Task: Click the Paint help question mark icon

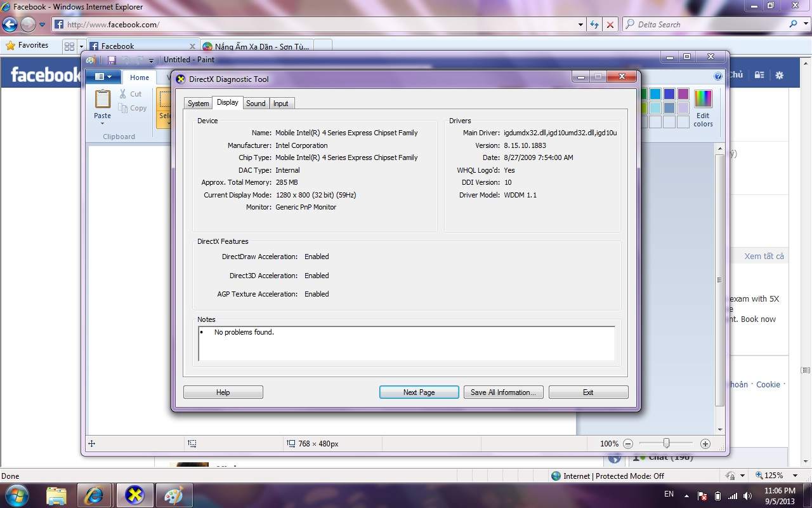Action: click(x=717, y=76)
